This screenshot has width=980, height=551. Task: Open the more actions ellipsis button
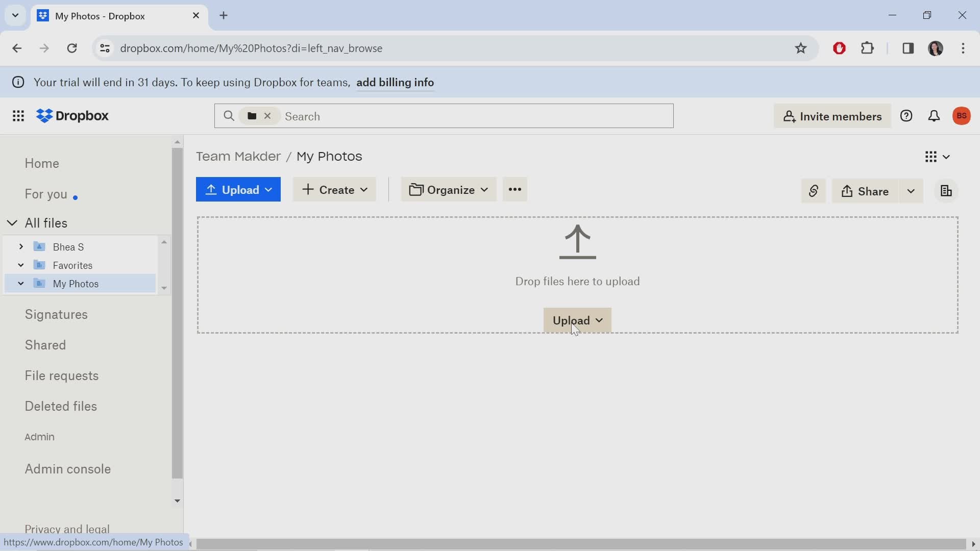tap(515, 190)
